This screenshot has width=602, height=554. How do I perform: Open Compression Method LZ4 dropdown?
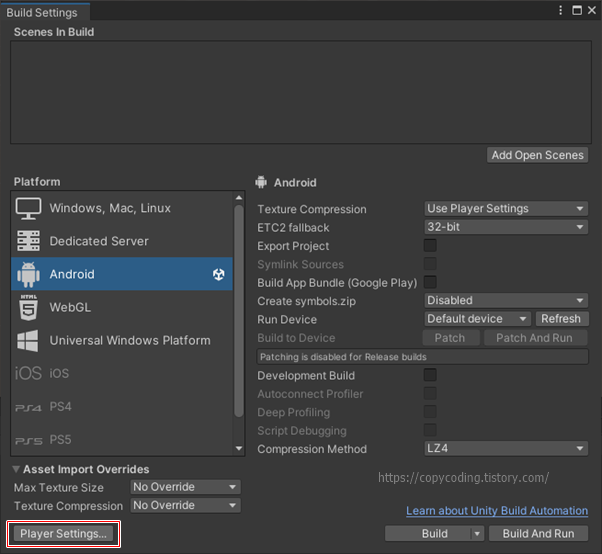506,448
